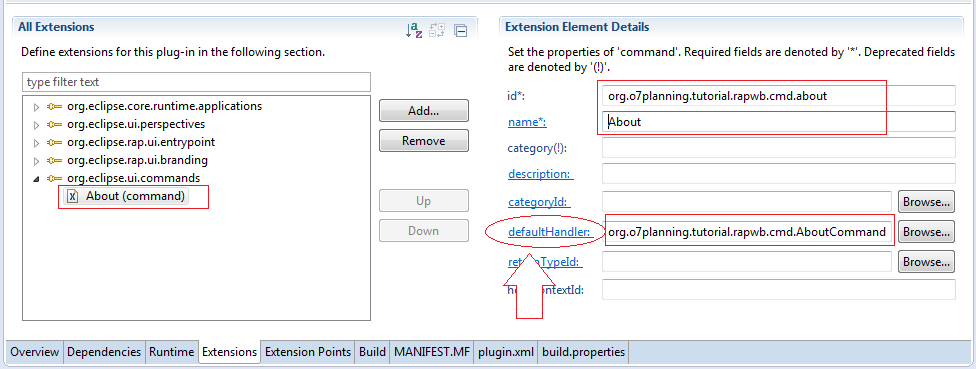Image resolution: width=976 pixels, height=369 pixels.
Task: Browse for defaultHandler class
Action: point(926,231)
